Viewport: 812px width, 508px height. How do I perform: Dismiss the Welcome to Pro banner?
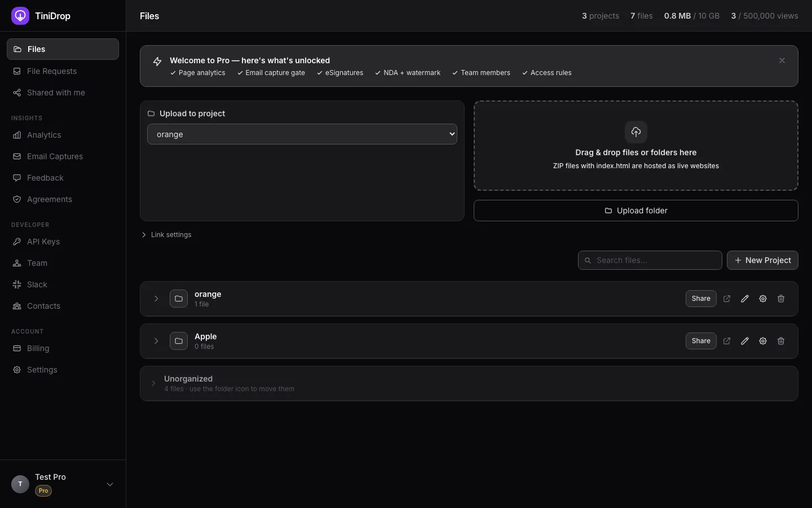(782, 60)
